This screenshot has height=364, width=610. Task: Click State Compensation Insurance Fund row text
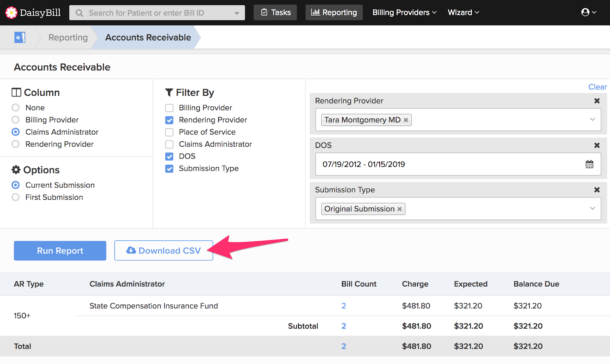[x=154, y=306]
